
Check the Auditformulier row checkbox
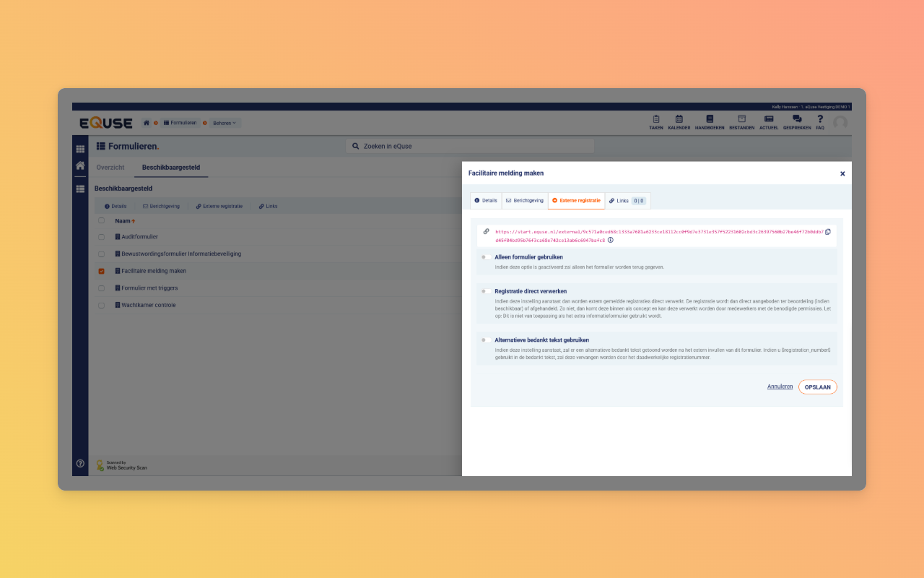(x=102, y=237)
